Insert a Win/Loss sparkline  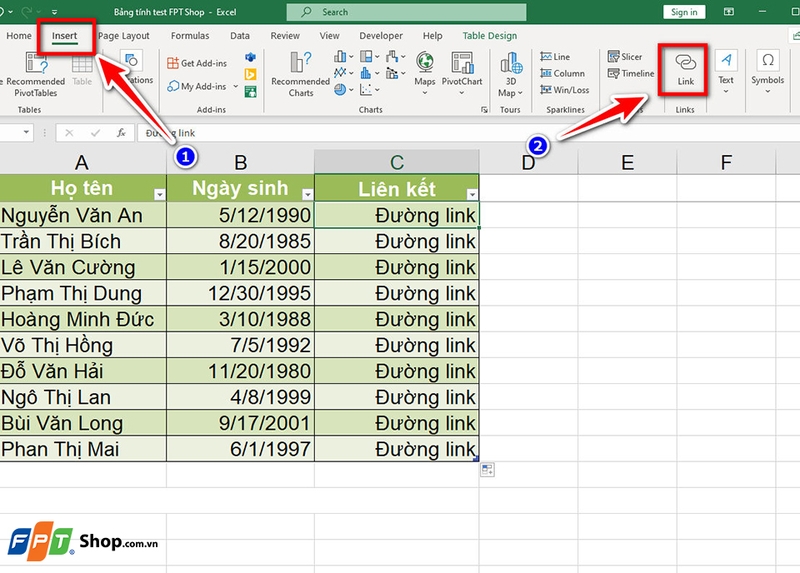tap(565, 90)
